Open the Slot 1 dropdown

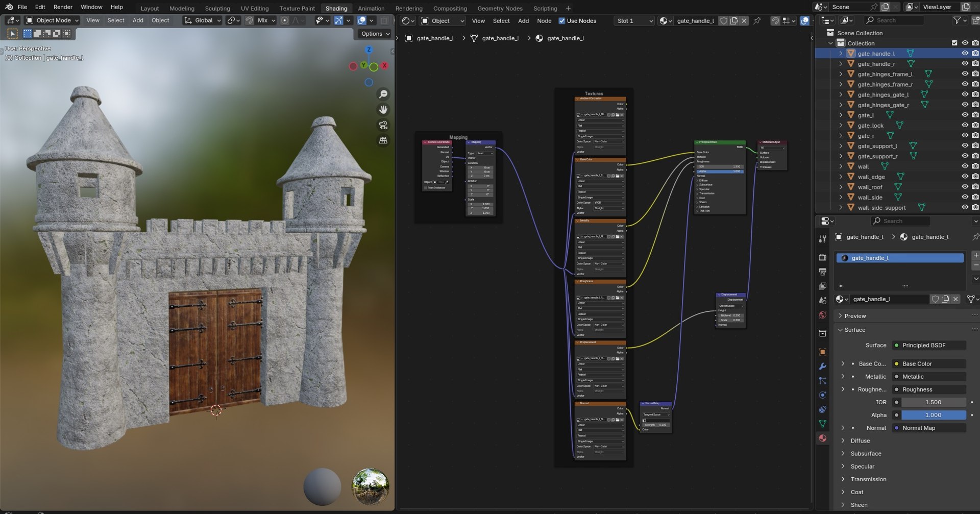click(x=634, y=21)
